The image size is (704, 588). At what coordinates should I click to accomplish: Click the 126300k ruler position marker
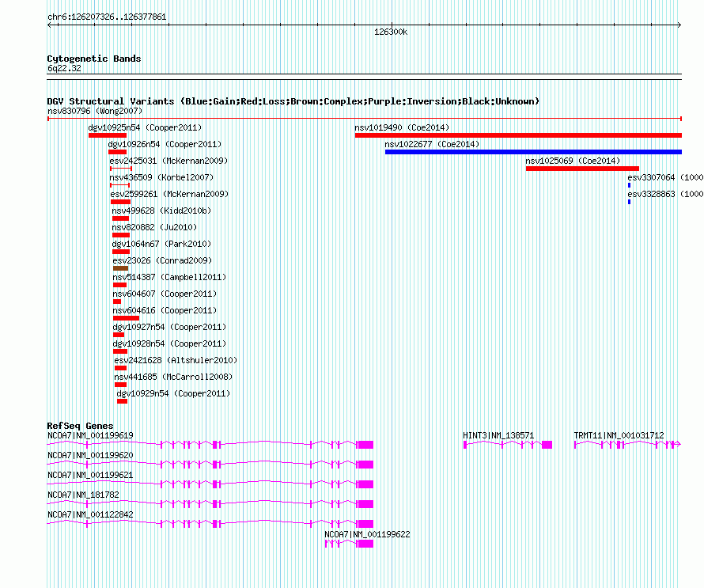[x=391, y=32]
